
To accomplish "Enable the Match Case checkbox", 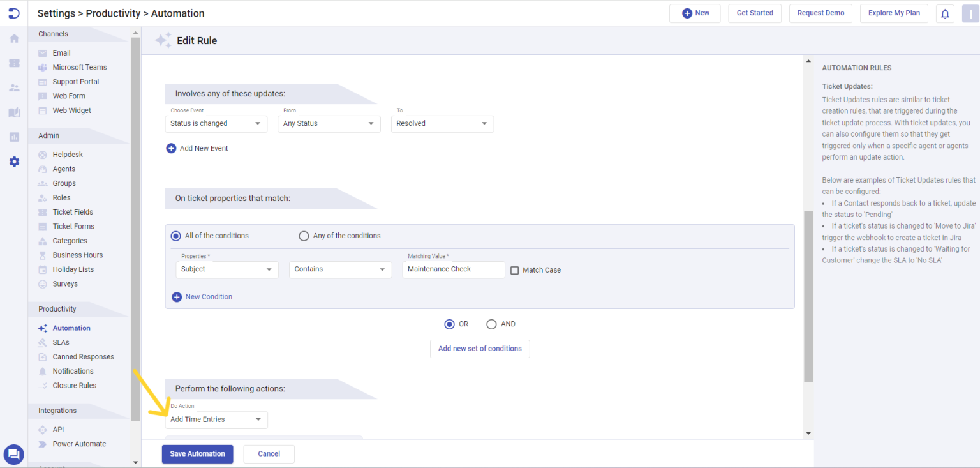I will tap(515, 269).
